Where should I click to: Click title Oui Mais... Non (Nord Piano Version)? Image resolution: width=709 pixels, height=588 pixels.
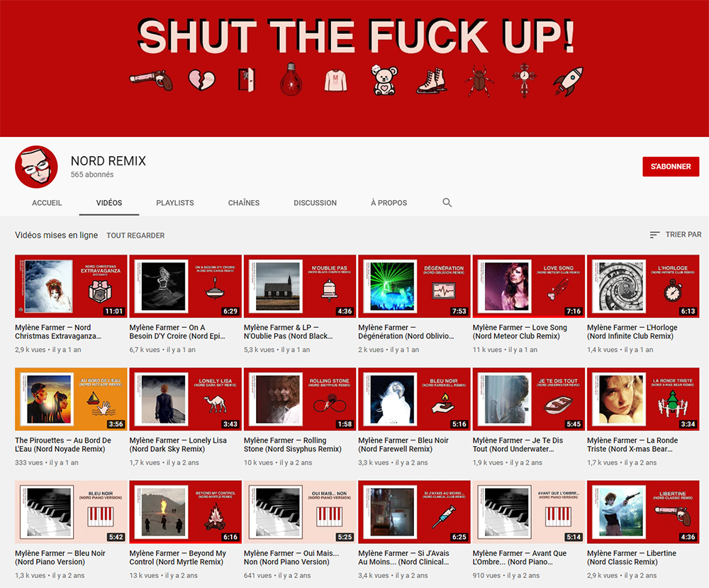[291, 558]
